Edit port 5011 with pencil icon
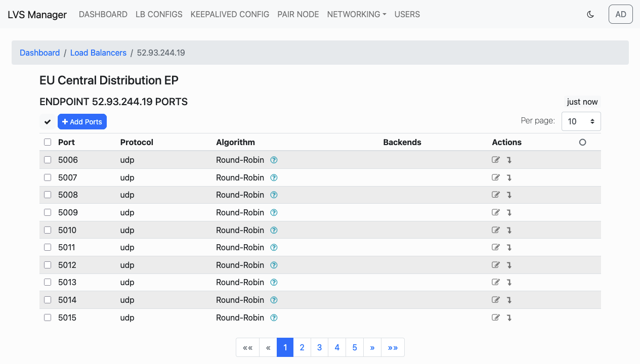Image resolution: width=640 pixels, height=364 pixels. (496, 247)
